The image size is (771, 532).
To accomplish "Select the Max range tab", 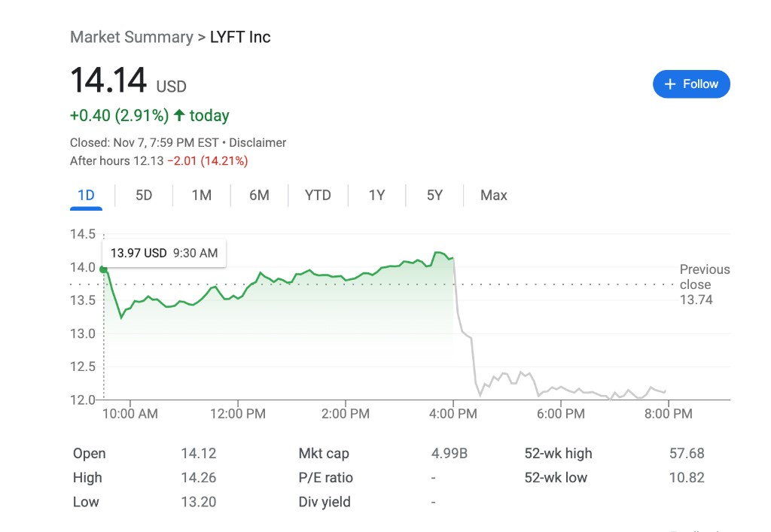I will tap(494, 195).
